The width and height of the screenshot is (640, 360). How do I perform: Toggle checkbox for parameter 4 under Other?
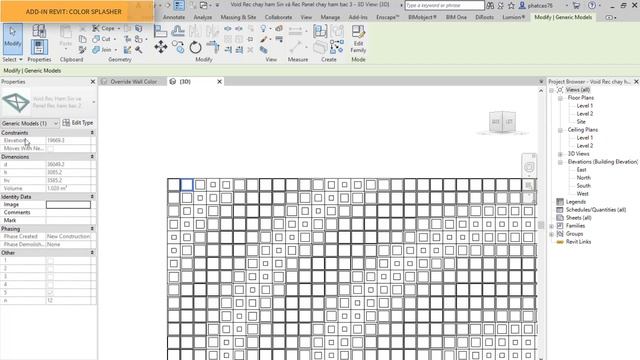tap(50, 284)
